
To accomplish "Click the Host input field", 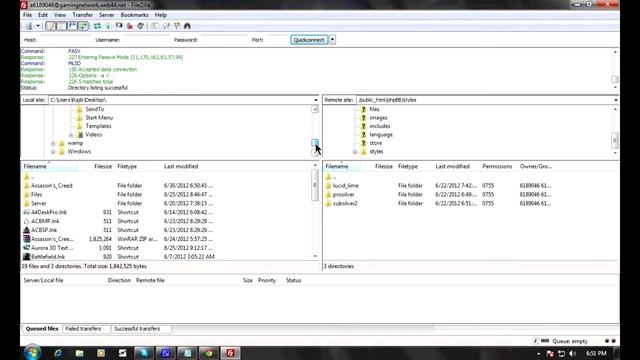I will [64, 40].
